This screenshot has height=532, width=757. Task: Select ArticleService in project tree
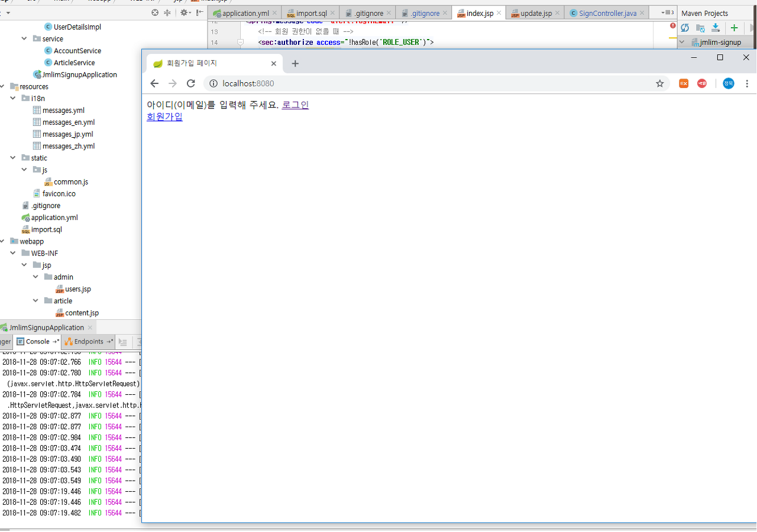click(x=74, y=63)
